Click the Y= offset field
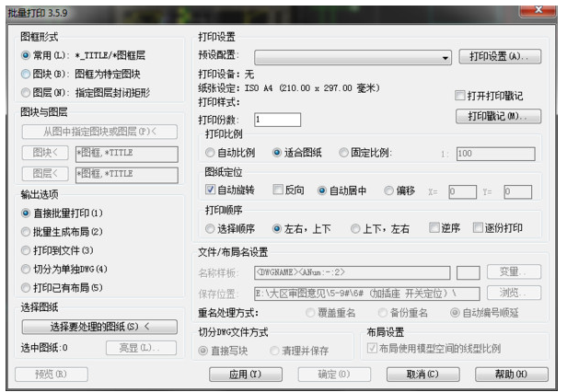Image resolution: width=567 pixels, height=392 pixels. (518, 191)
